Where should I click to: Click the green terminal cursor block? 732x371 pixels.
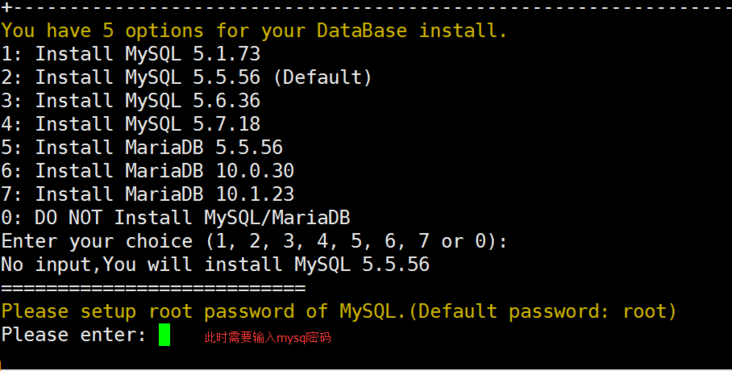[x=164, y=335]
